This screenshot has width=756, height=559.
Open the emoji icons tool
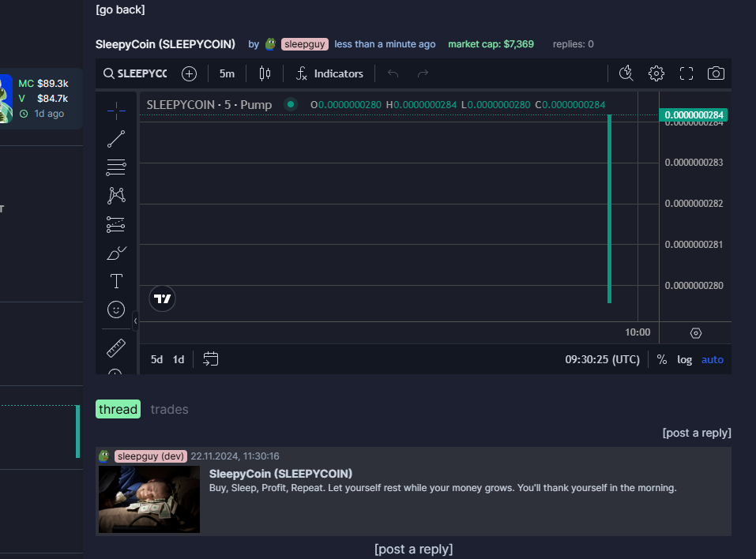pyautogui.click(x=116, y=310)
